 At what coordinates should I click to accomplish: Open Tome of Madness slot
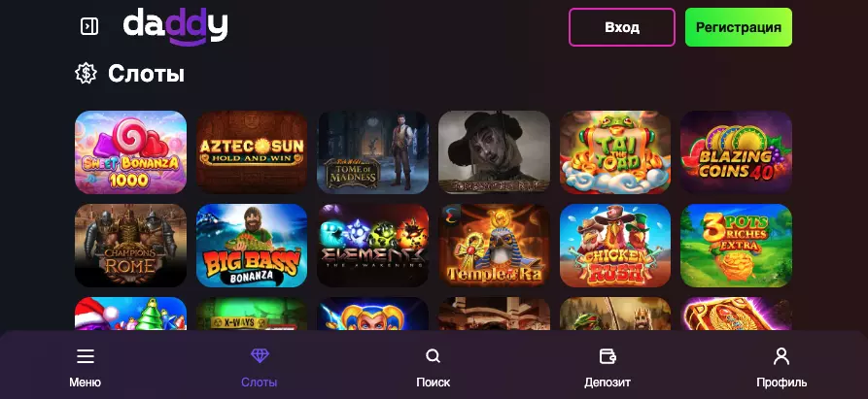point(373,152)
